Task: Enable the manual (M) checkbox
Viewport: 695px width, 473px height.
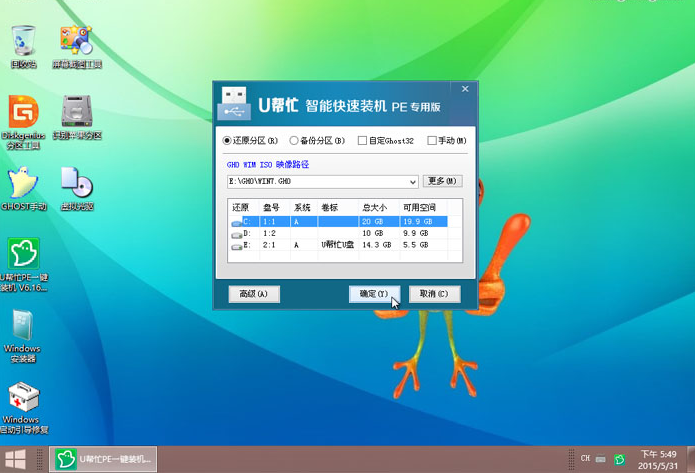Action: click(x=447, y=141)
